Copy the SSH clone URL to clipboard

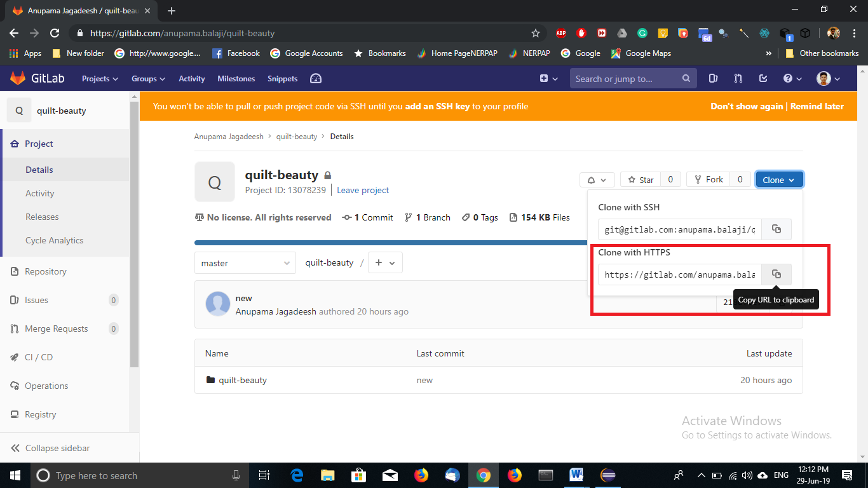coord(776,229)
